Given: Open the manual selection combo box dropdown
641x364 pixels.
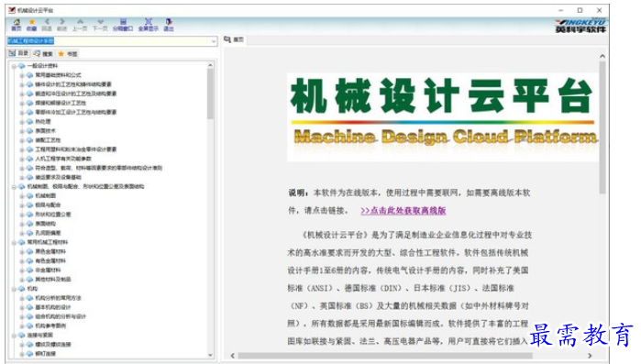Looking at the screenshot, I should pos(214,41).
